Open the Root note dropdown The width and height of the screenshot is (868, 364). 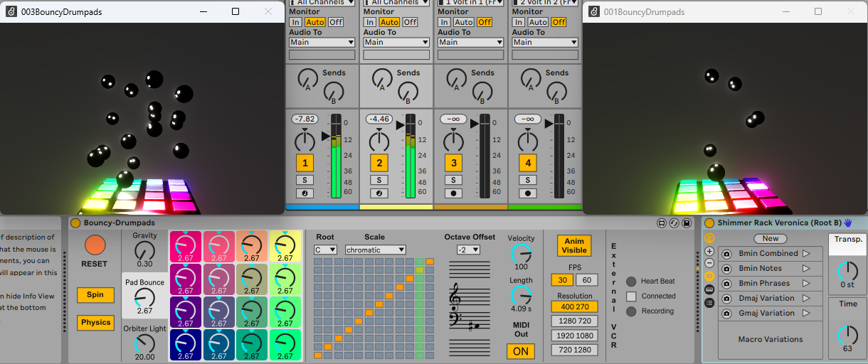325,250
